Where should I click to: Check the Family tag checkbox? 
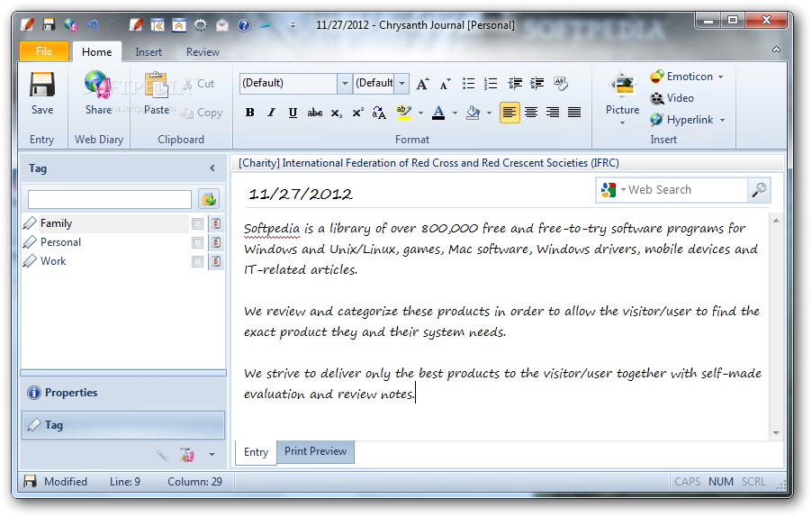coord(197,223)
